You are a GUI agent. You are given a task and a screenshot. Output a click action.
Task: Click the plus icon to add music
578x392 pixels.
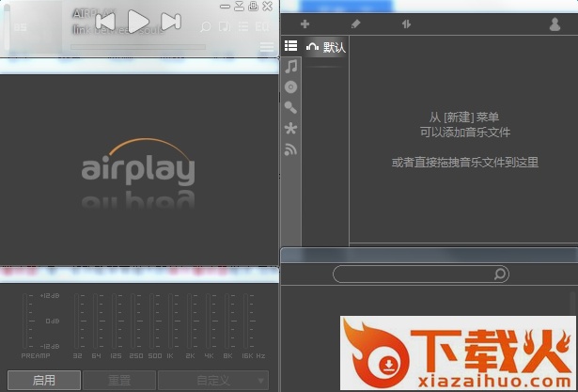(305, 24)
